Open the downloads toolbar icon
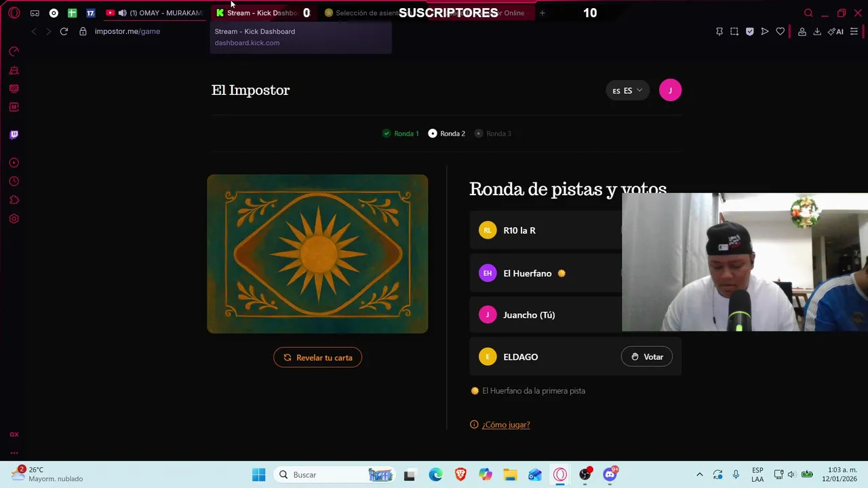868x488 pixels. pyautogui.click(x=817, y=31)
